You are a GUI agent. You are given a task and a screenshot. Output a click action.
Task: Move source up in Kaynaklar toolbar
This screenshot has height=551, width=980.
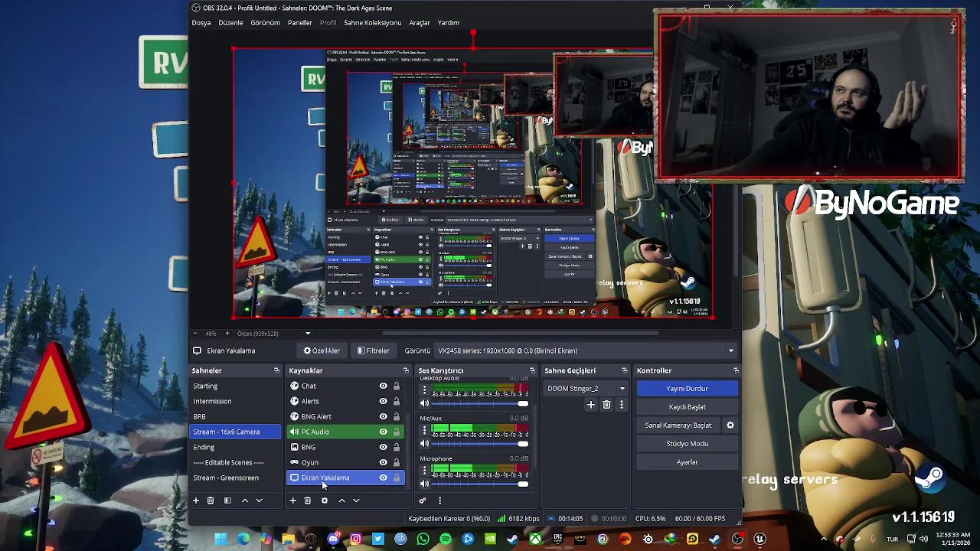pos(341,500)
